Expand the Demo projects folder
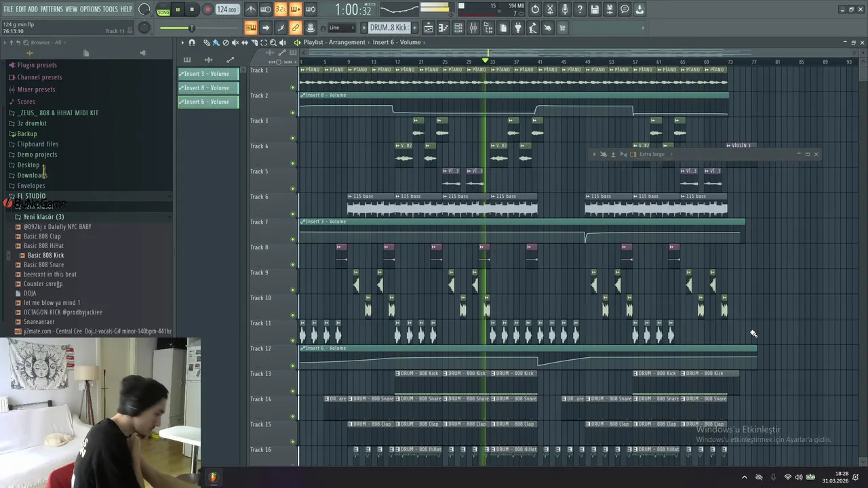Image resolution: width=868 pixels, height=488 pixels. 37,155
